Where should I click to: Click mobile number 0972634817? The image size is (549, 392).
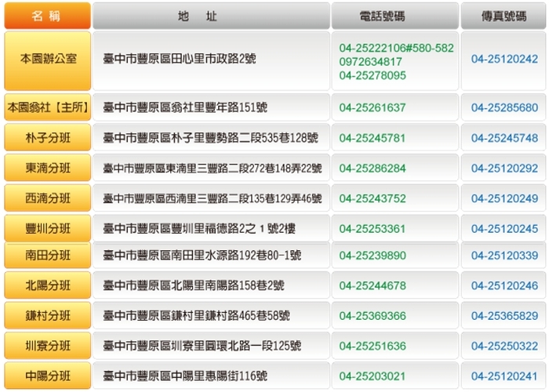[x=371, y=62]
